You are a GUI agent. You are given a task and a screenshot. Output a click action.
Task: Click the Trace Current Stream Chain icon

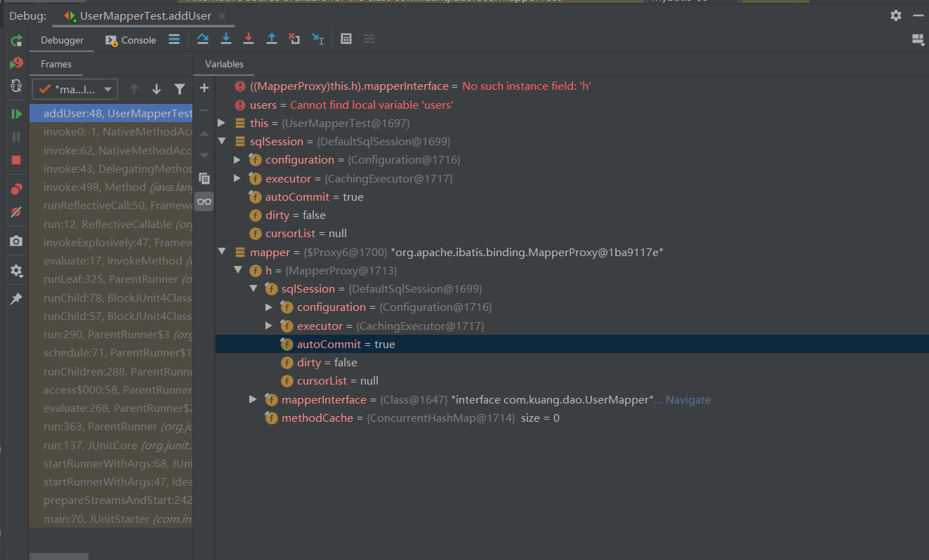(369, 39)
